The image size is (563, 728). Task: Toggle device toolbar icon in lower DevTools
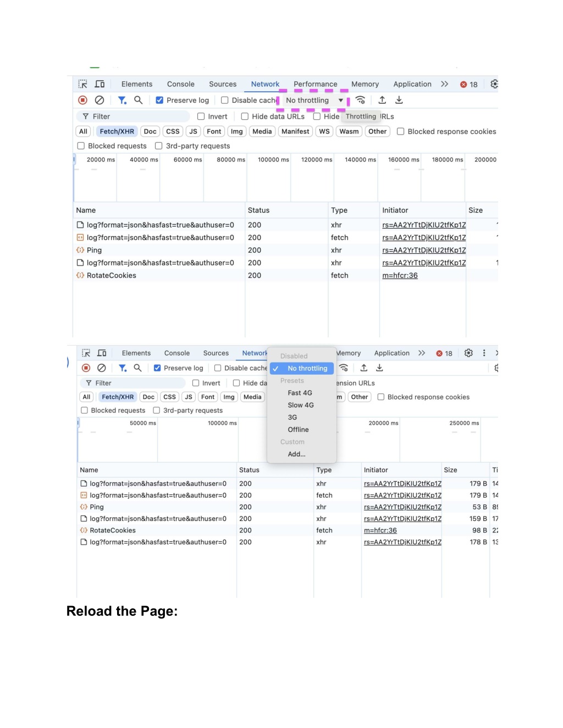[102, 353]
